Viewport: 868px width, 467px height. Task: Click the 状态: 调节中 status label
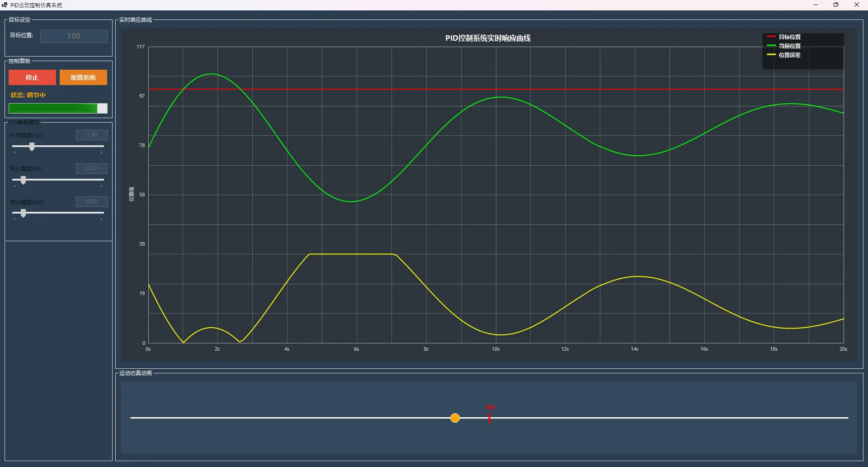point(28,95)
